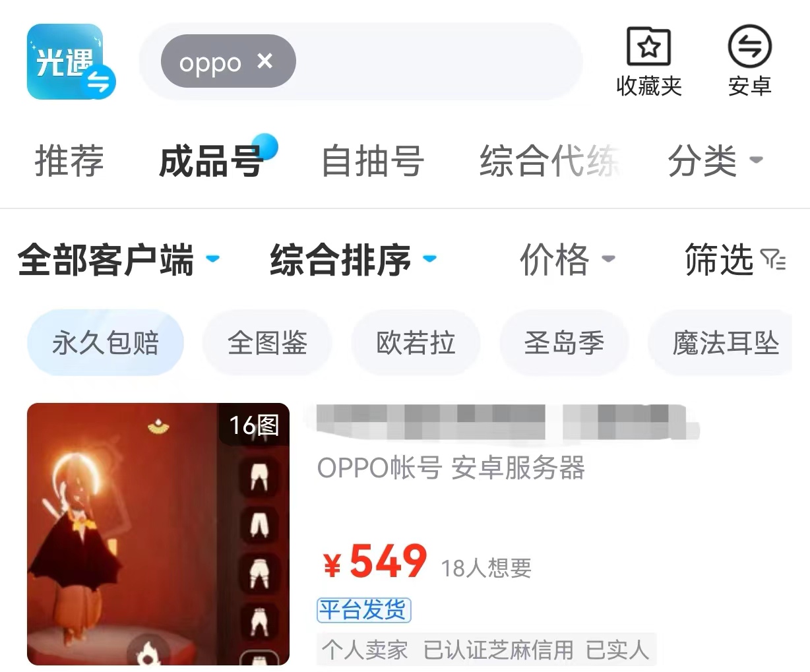
Task: Expand the 分类 category menu
Action: tap(715, 160)
